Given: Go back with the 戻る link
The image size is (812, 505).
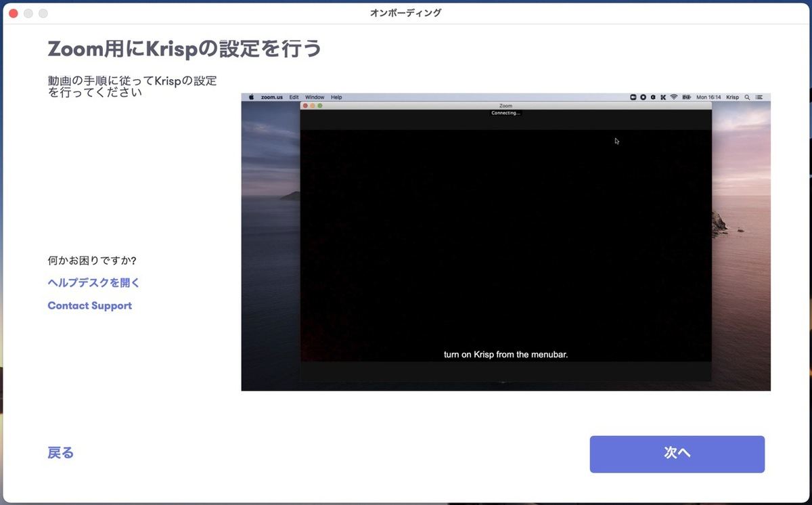Looking at the screenshot, I should click(61, 453).
